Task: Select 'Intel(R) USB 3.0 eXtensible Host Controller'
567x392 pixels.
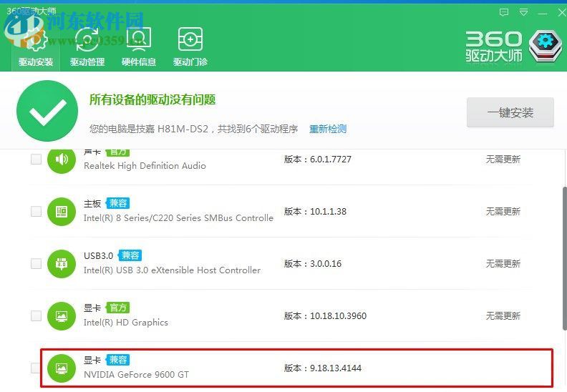Action: coord(172,270)
